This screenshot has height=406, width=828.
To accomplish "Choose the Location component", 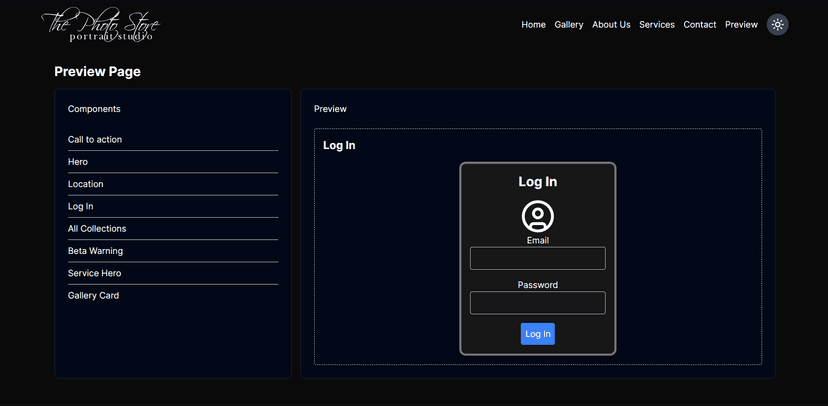I will pos(86,184).
